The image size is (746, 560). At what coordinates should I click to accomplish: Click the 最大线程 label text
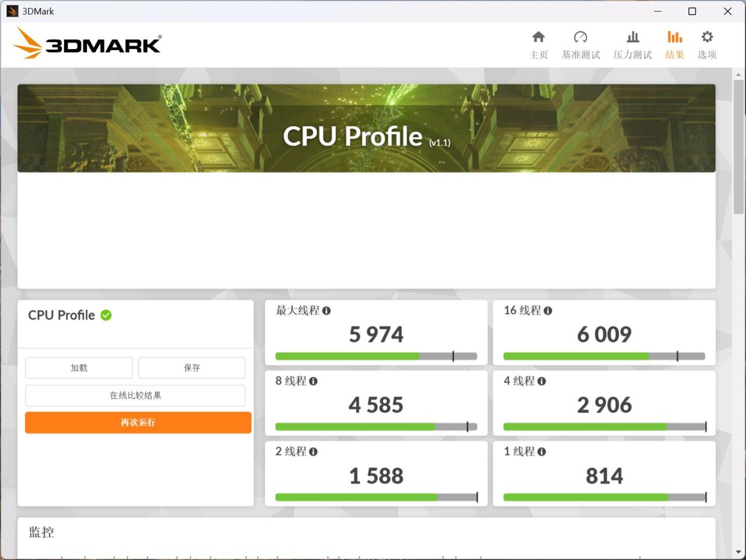coord(297,311)
